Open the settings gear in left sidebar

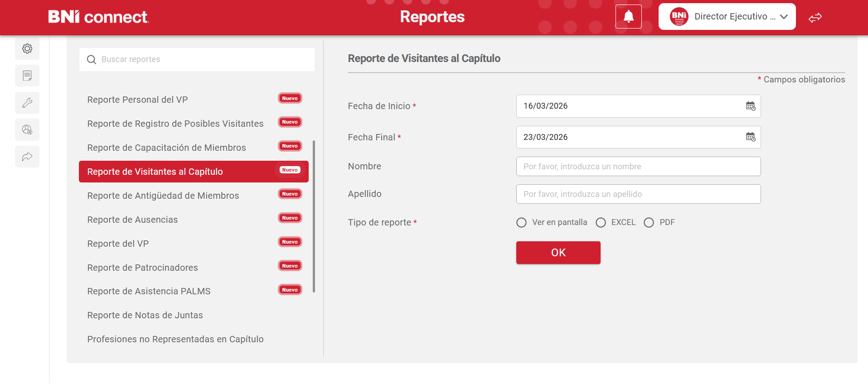(27, 48)
